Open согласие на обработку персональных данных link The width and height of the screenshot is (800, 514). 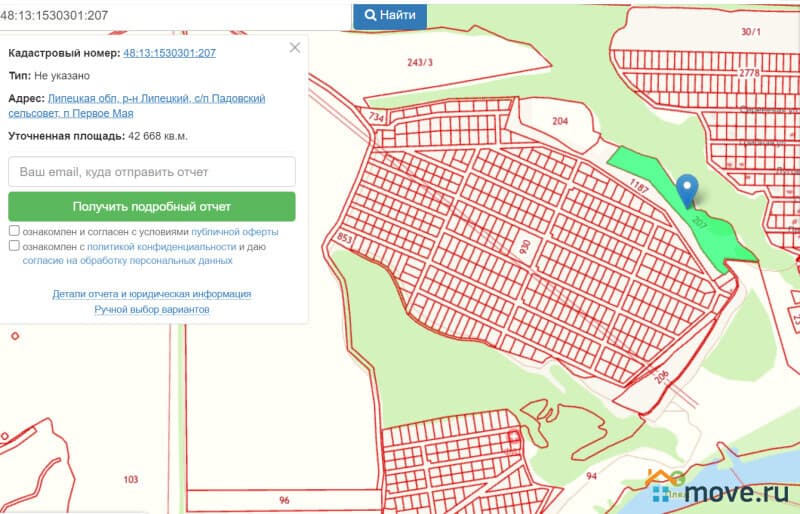click(x=127, y=260)
